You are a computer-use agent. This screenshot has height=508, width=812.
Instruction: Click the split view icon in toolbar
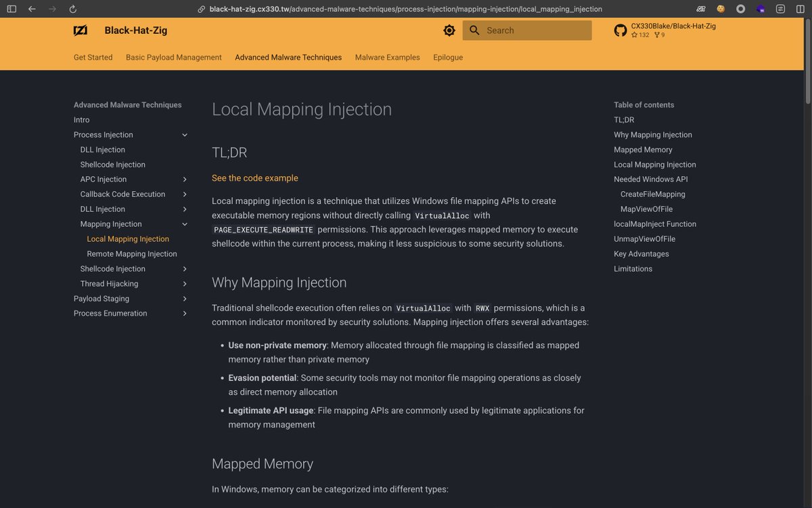click(x=800, y=9)
